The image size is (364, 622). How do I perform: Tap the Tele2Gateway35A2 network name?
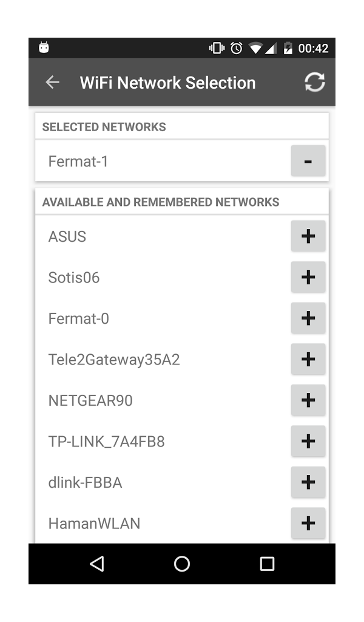tap(114, 360)
